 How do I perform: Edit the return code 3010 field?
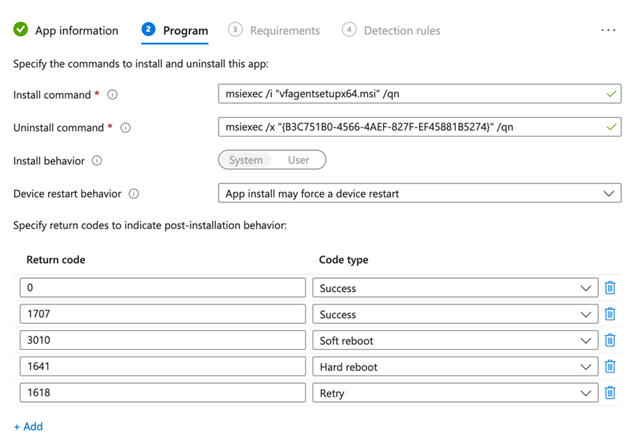(x=163, y=340)
